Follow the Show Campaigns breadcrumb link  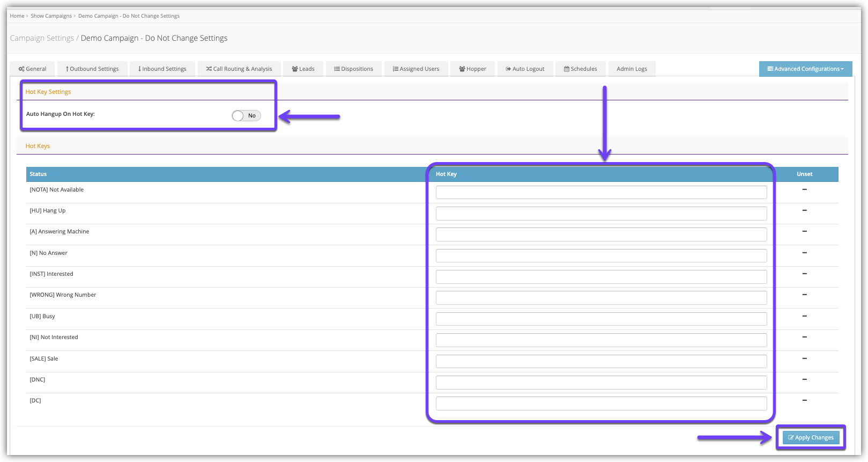51,16
